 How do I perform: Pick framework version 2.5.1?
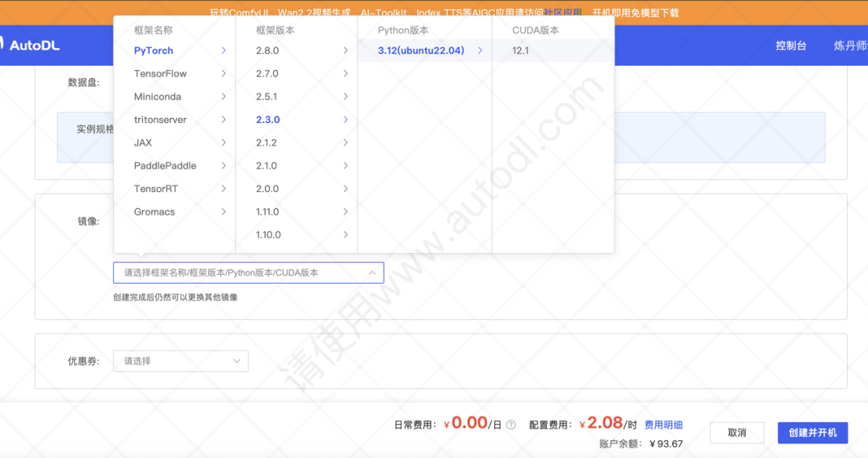coord(266,96)
